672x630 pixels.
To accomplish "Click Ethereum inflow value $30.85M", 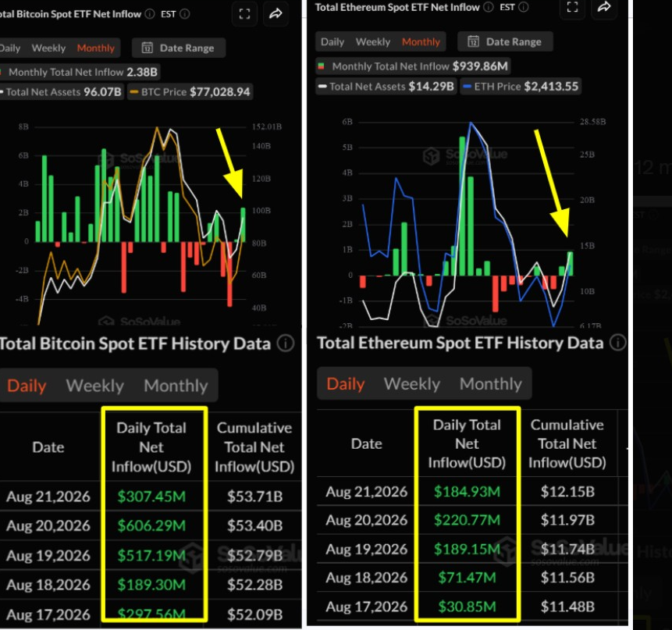I will (467, 607).
